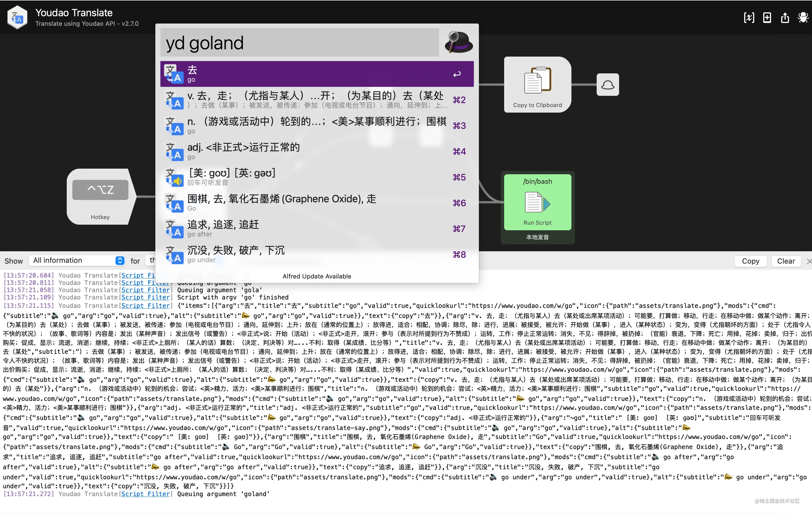
Task: Choose the adj. <非正式>运行正常的 result
Action: [x=317, y=151]
